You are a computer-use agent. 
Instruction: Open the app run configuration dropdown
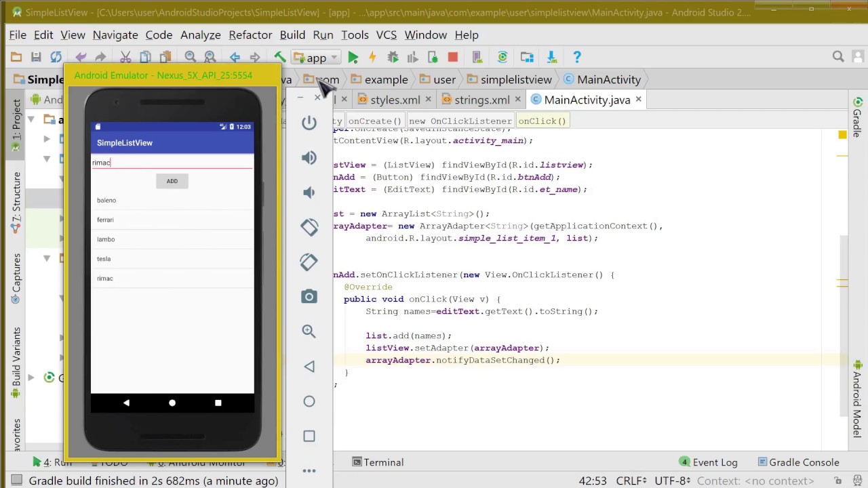click(315, 58)
